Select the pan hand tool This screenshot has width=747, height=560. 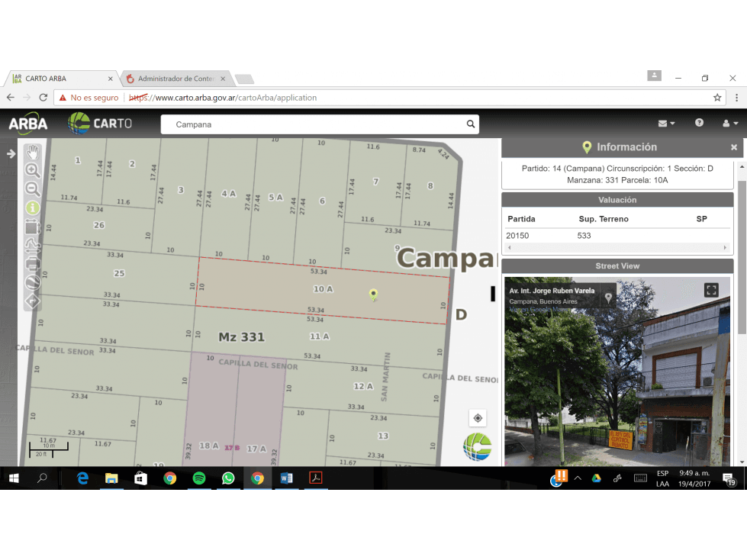(x=32, y=152)
